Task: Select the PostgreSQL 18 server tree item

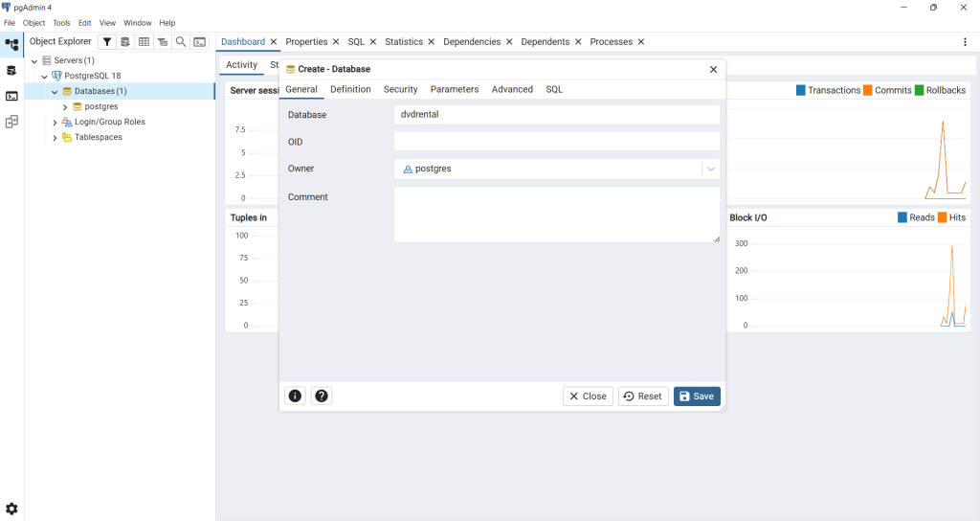Action: [93, 77]
